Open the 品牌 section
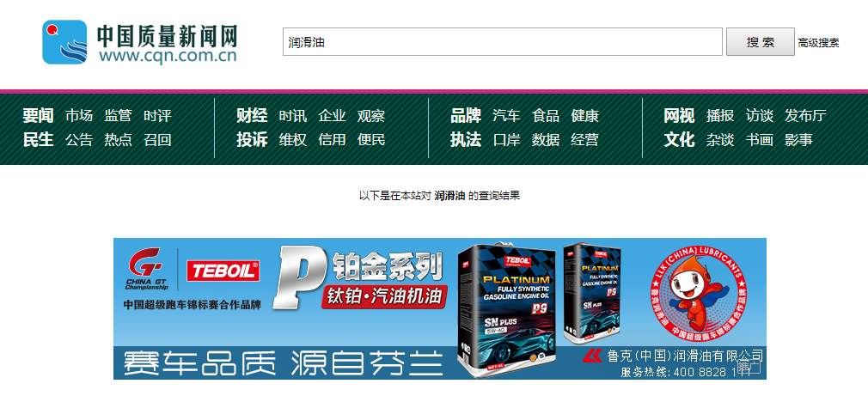The width and height of the screenshot is (868, 402). (466, 116)
